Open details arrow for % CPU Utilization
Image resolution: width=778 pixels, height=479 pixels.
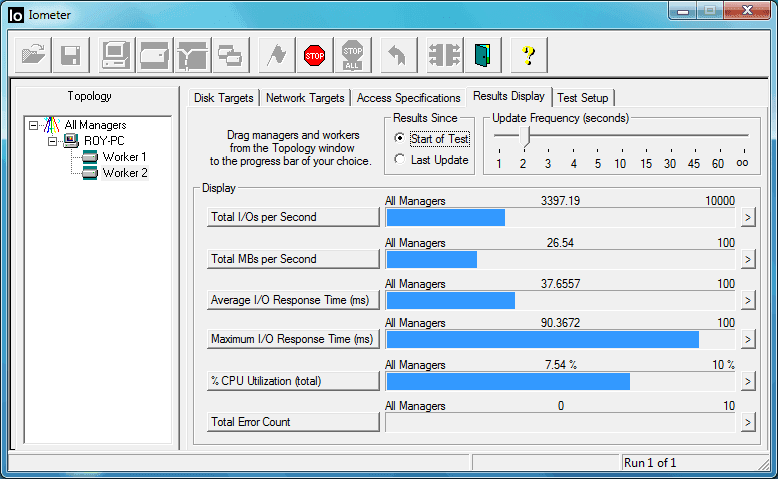tap(748, 381)
